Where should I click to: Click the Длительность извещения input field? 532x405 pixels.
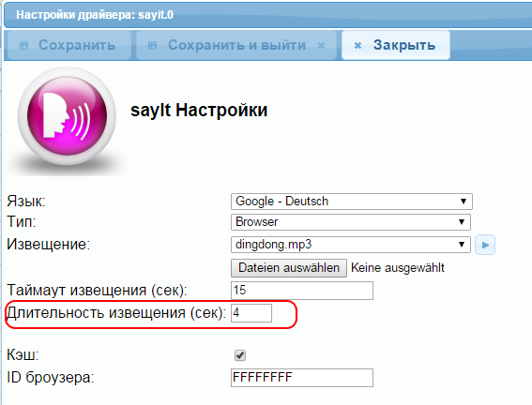click(x=251, y=313)
